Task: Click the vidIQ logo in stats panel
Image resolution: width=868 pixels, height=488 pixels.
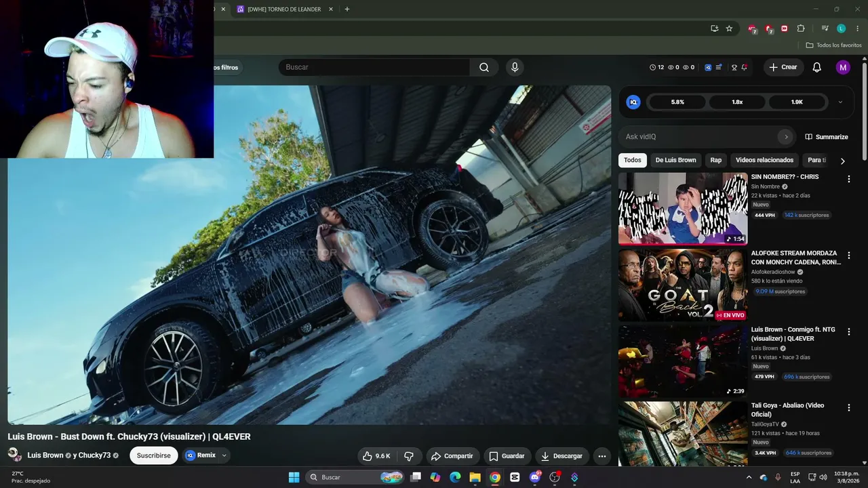Action: [x=633, y=102]
